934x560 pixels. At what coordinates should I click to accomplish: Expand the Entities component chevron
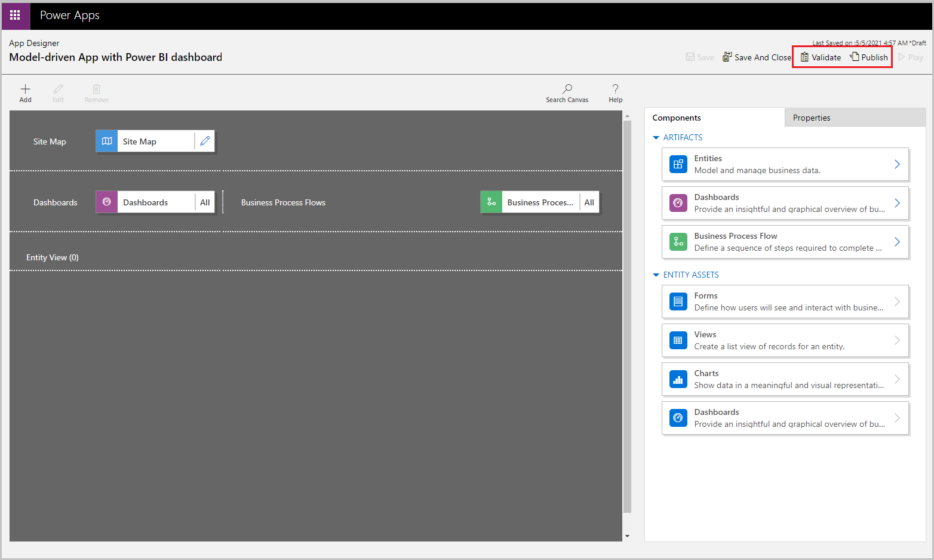coord(897,164)
